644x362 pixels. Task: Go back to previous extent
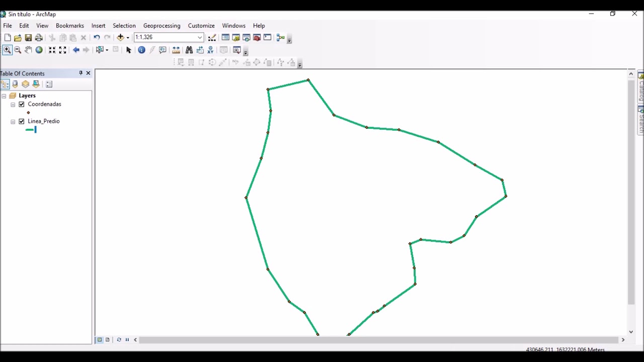[76, 50]
